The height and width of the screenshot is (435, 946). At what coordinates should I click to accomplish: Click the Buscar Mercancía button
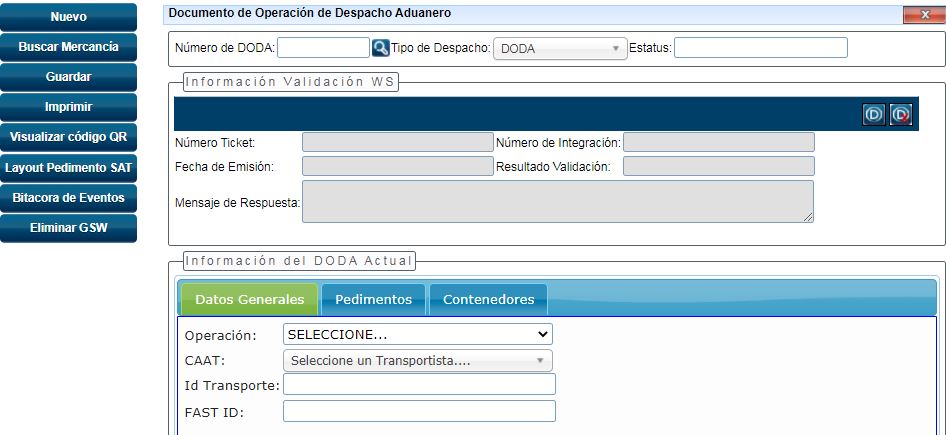tap(68, 47)
